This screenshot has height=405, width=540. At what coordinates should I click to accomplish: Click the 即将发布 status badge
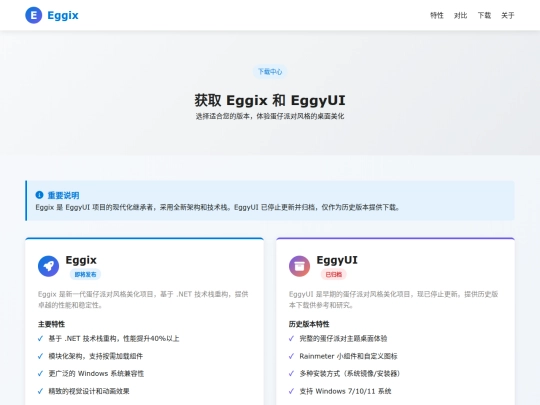point(85,274)
